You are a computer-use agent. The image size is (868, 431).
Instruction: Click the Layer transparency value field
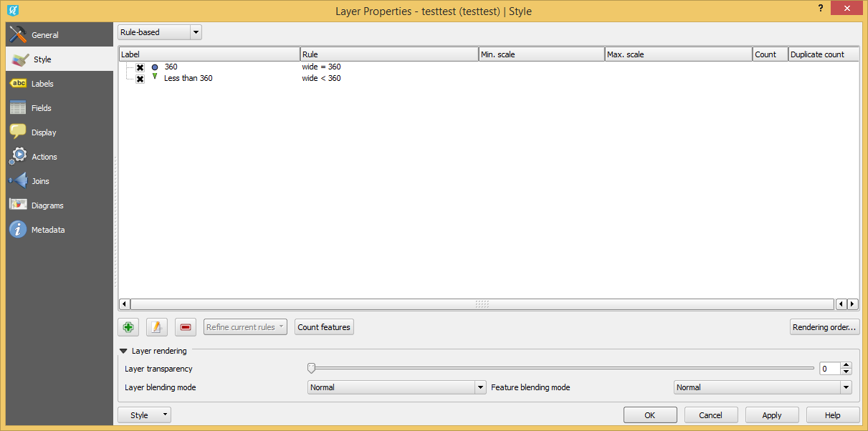[829, 369]
